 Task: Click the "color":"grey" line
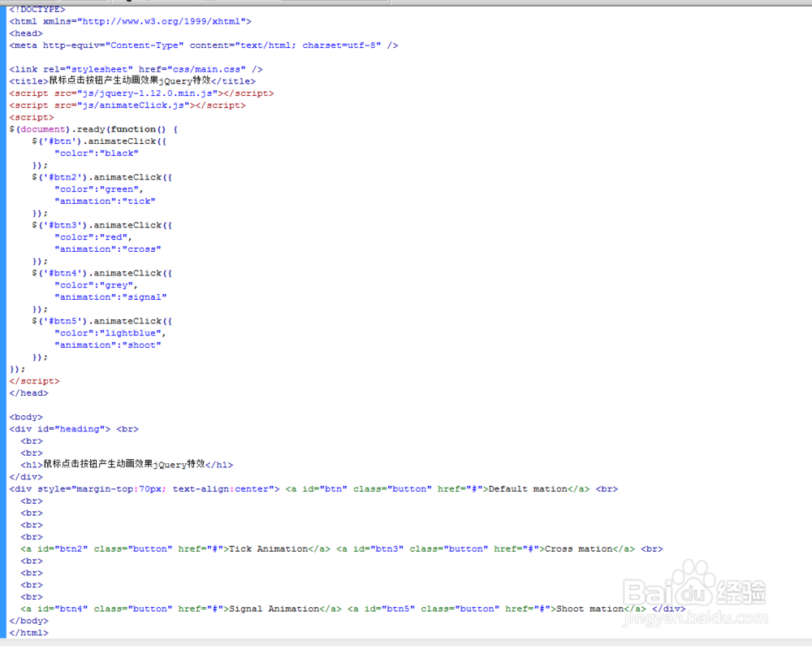(97, 285)
